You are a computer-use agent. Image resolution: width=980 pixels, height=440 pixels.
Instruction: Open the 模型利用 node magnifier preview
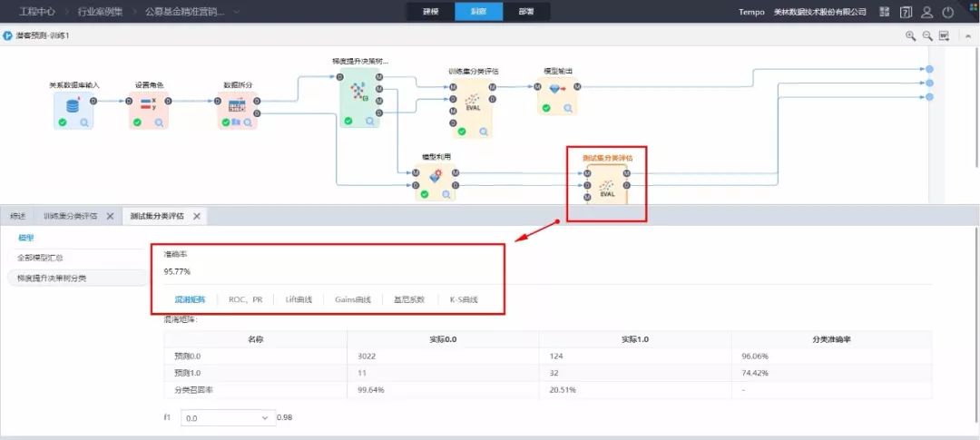pos(446,194)
